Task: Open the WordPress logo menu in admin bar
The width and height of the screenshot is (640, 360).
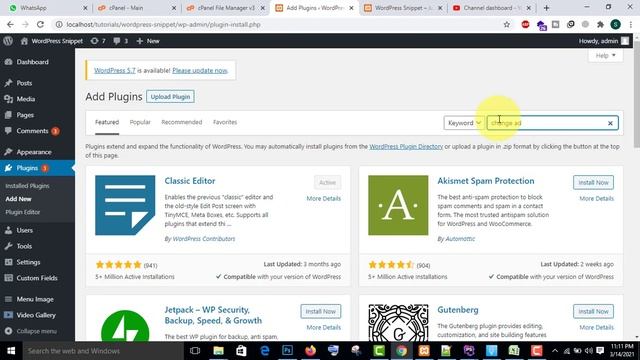Action: (x=8, y=41)
